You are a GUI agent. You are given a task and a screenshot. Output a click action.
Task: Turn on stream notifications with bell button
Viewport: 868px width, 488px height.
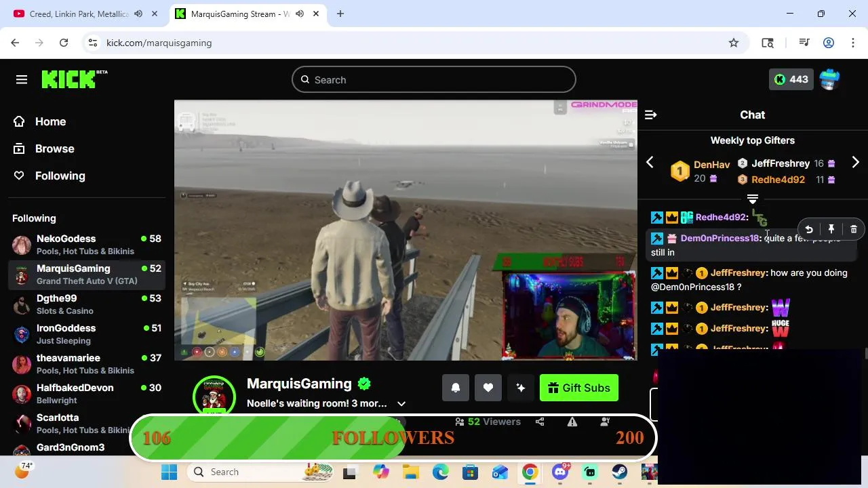click(x=456, y=388)
